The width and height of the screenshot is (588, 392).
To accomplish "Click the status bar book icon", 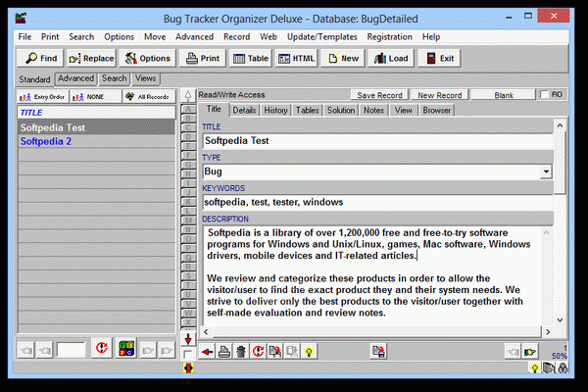I will [549, 368].
